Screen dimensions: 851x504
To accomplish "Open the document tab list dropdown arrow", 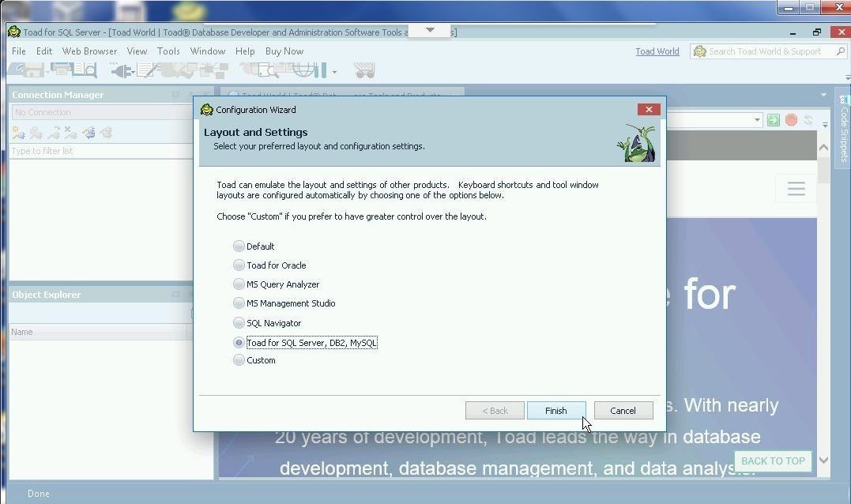I will [x=823, y=95].
